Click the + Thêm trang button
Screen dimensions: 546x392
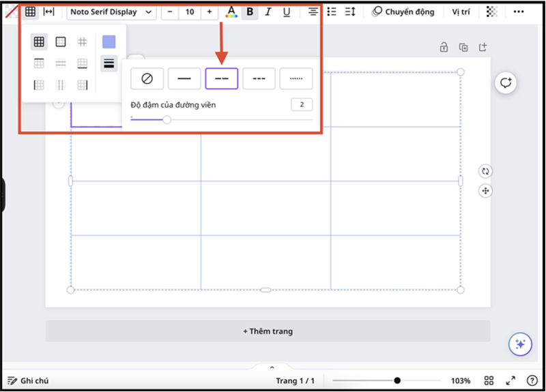pos(268,331)
